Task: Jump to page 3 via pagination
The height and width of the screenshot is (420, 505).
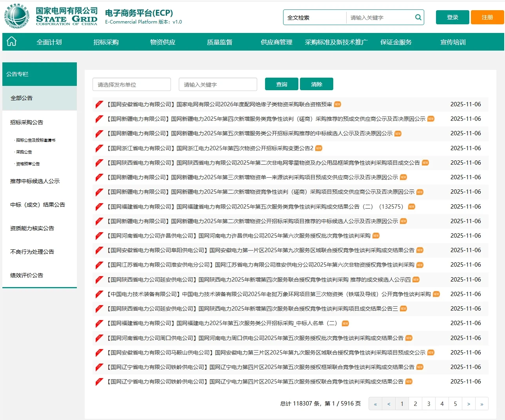Action: tap(429, 403)
